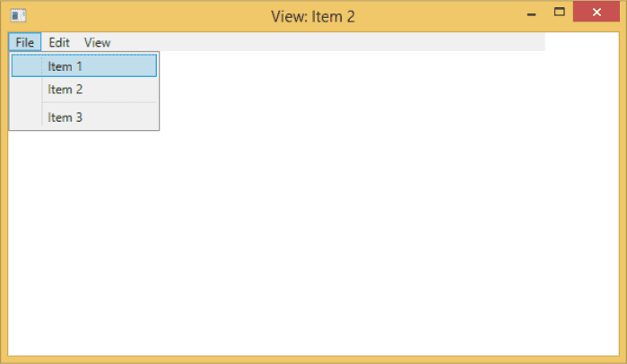Click icon gutter beside Item 3

point(26,117)
